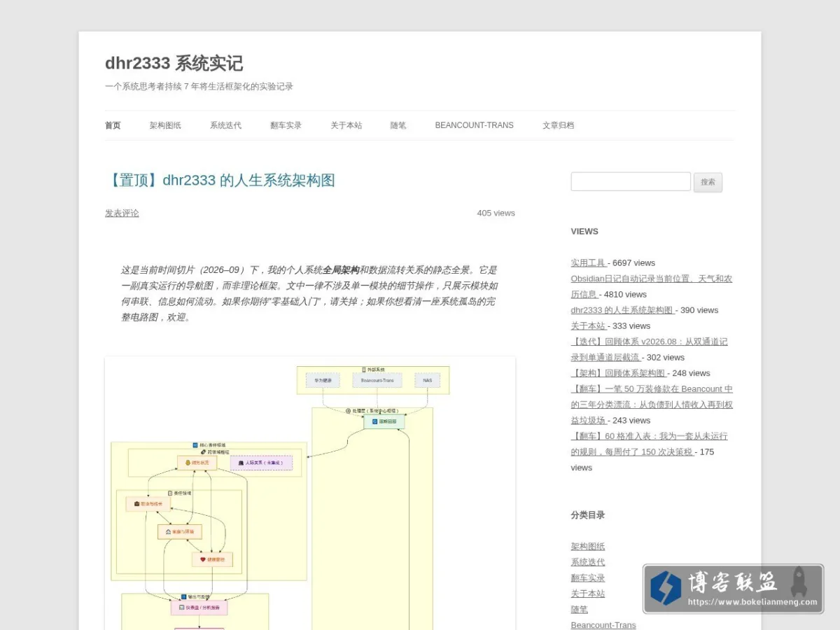Go to 系统迭代 in the navigation bar
The width and height of the screenshot is (840, 630).
pos(225,125)
